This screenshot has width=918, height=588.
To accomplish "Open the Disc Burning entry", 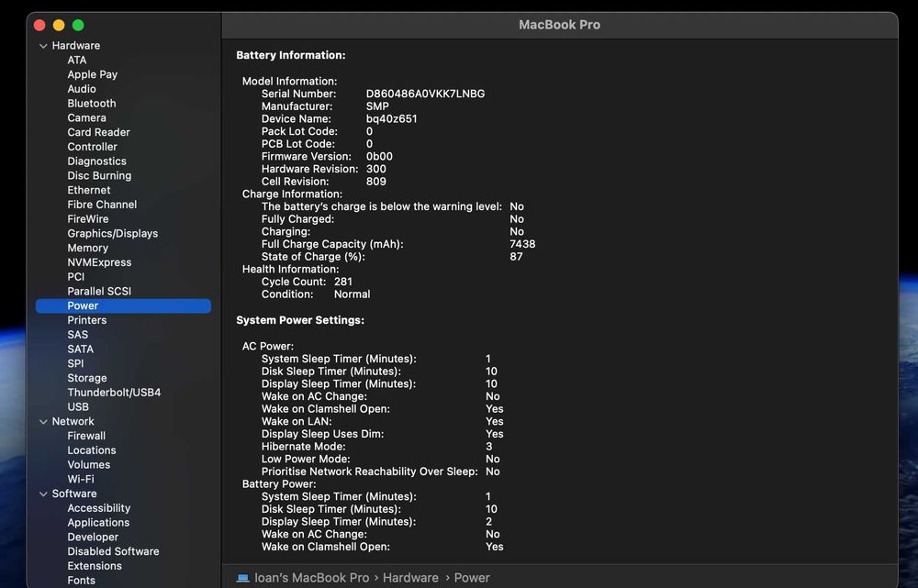I will point(99,175).
